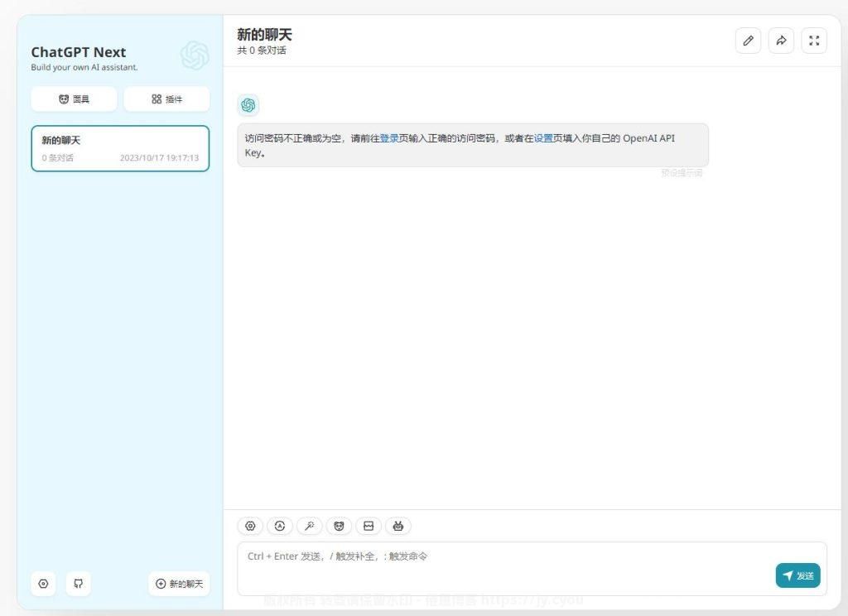Start a chat with bottom 新的聊天 button

pyautogui.click(x=179, y=584)
